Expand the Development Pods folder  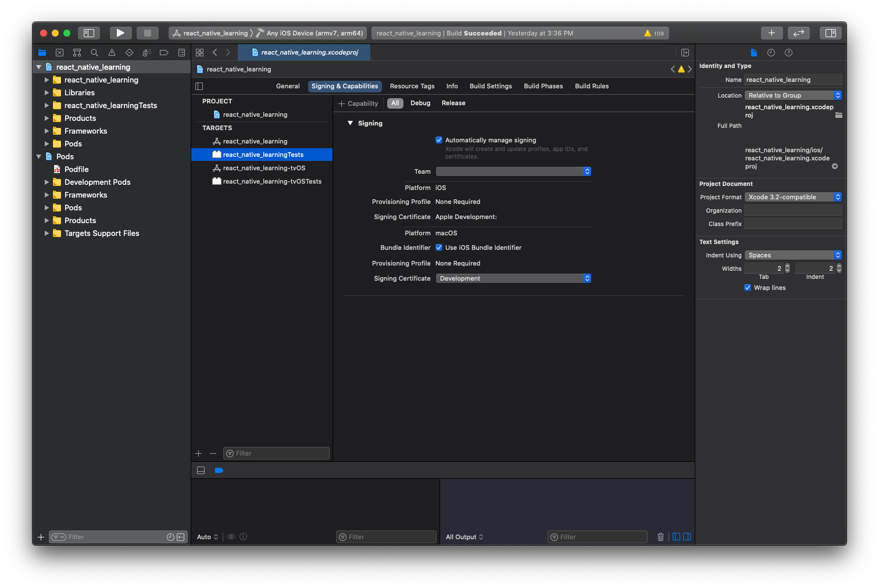47,182
